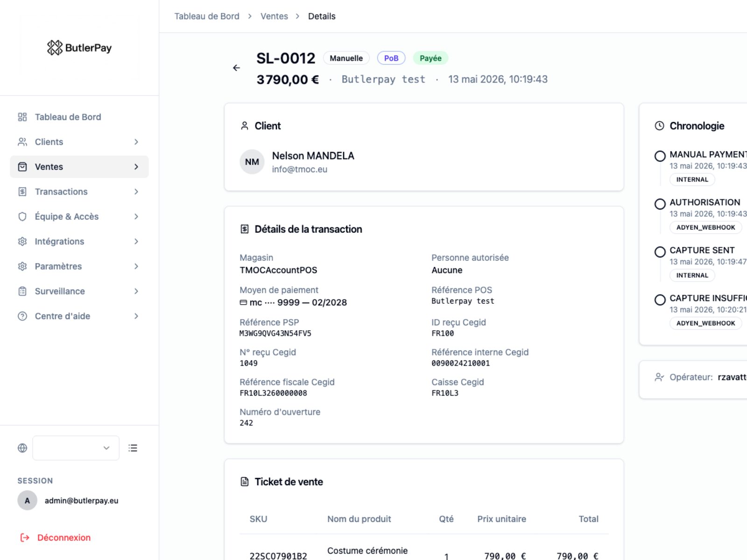
Task: Click the Tableau de Bord grid icon
Action: (22, 117)
